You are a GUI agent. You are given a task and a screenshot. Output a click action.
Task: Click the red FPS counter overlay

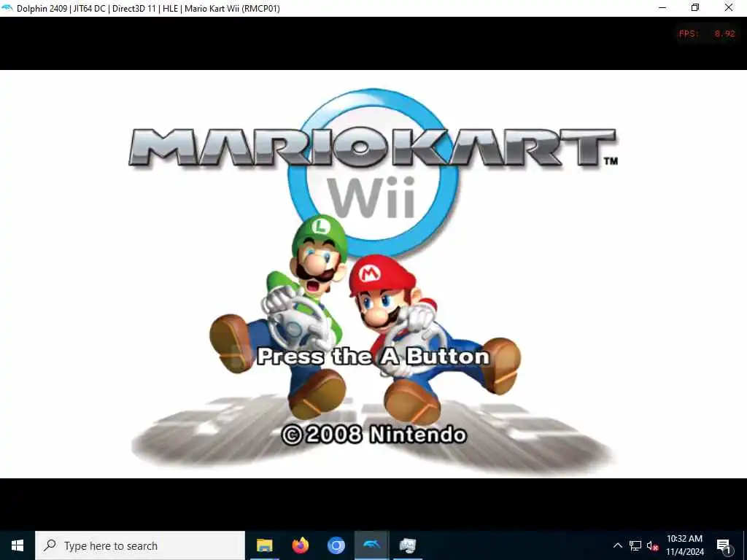(x=708, y=34)
